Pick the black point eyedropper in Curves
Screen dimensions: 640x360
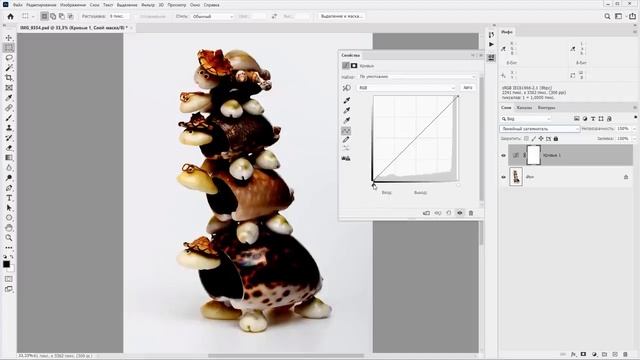(347, 100)
